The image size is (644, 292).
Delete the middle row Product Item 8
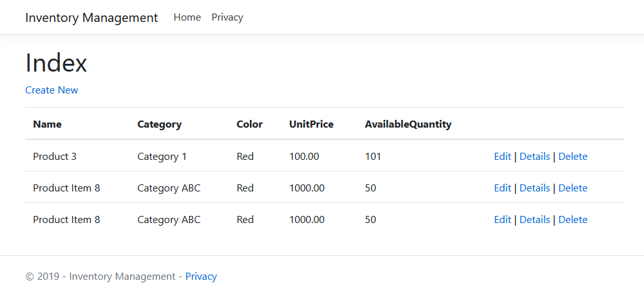tap(573, 188)
